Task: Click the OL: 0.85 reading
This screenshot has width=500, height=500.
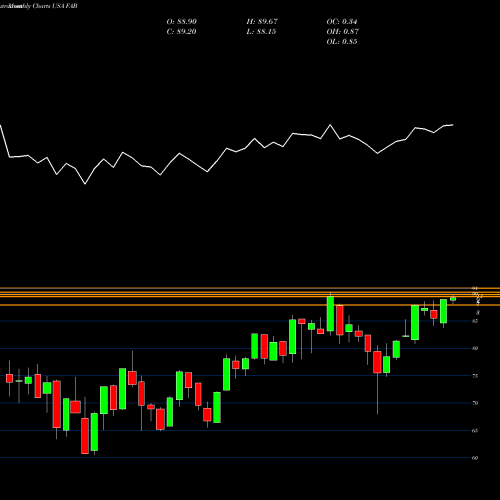Action: (x=342, y=42)
